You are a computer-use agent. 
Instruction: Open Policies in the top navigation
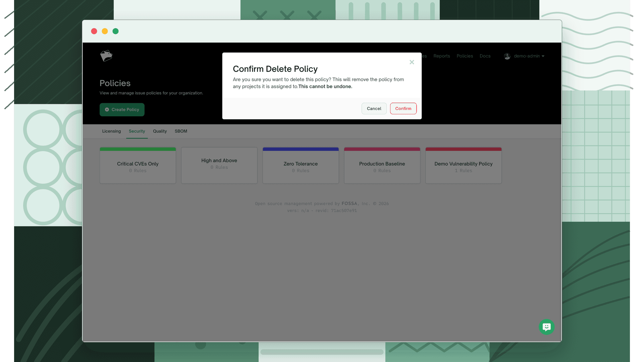tap(465, 56)
